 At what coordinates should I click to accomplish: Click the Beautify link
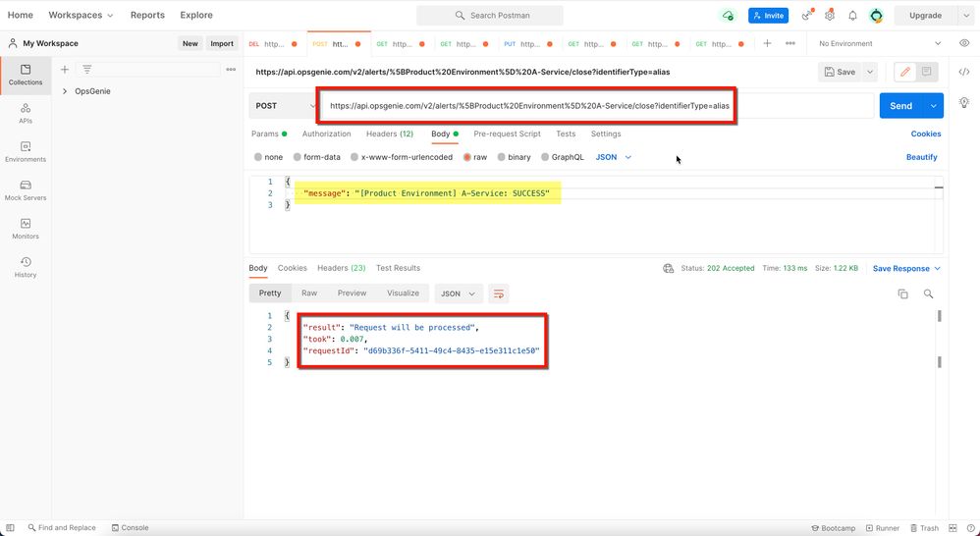(921, 157)
